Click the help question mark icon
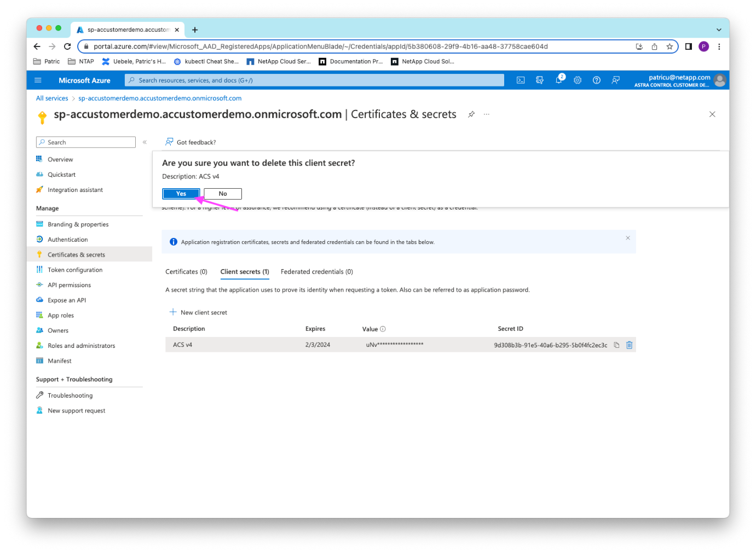 click(x=597, y=80)
